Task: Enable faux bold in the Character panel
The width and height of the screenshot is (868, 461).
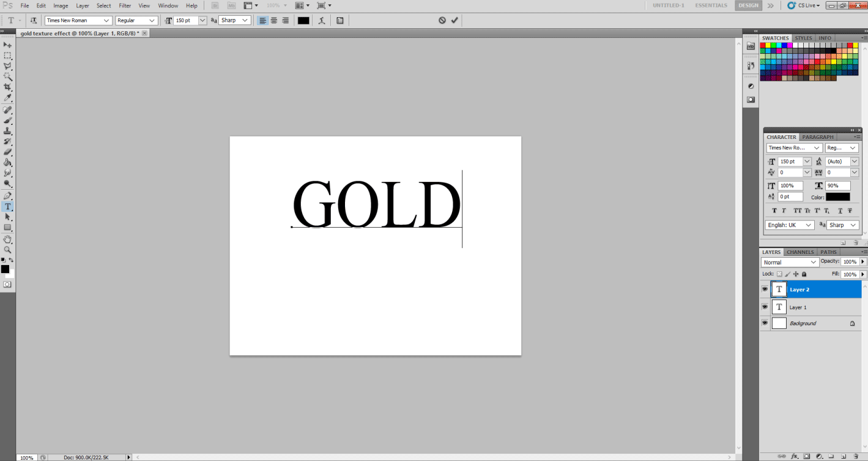Action: pos(774,210)
